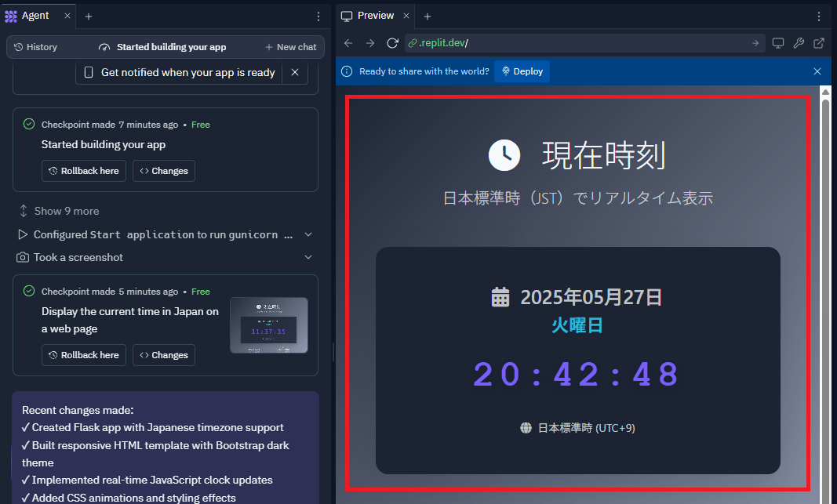Open the Preview tab options menu
The image size is (837, 504).
(x=820, y=16)
